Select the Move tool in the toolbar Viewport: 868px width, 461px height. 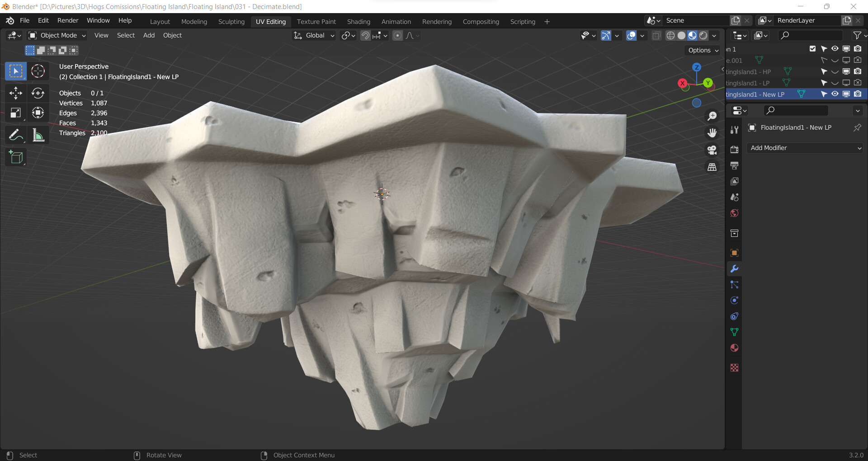point(15,93)
